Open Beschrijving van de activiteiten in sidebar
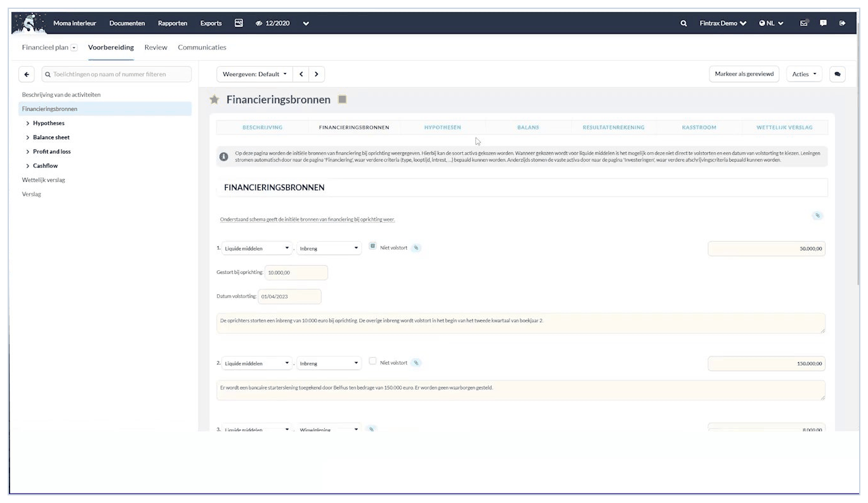The width and height of the screenshot is (868, 503). pyautogui.click(x=62, y=95)
